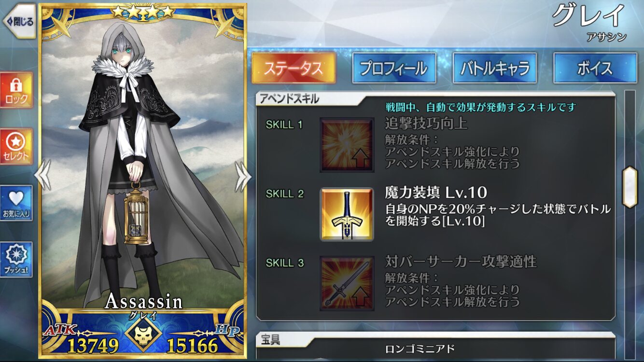Screen dimensions: 644x362
Task: Open the プロフィール tab
Action: point(394,68)
